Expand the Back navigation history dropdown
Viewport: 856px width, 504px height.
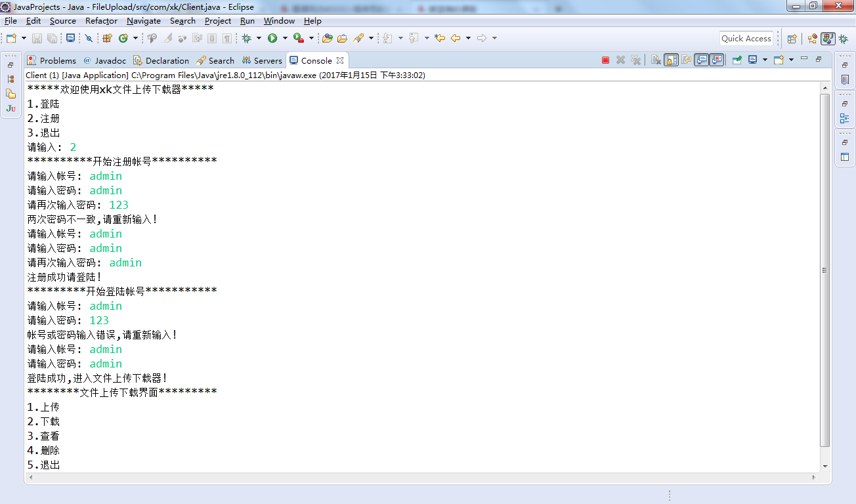pos(468,38)
